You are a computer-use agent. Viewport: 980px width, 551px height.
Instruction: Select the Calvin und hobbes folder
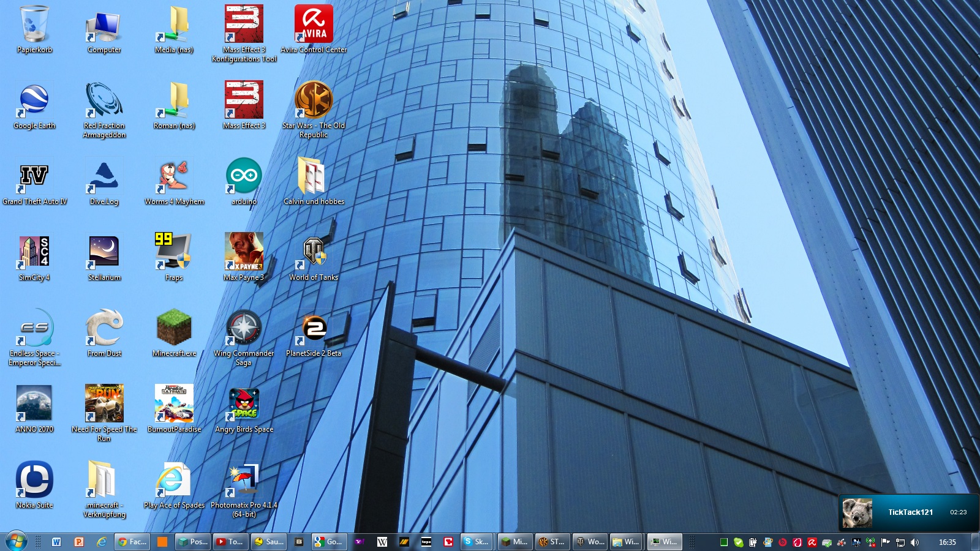coord(314,177)
